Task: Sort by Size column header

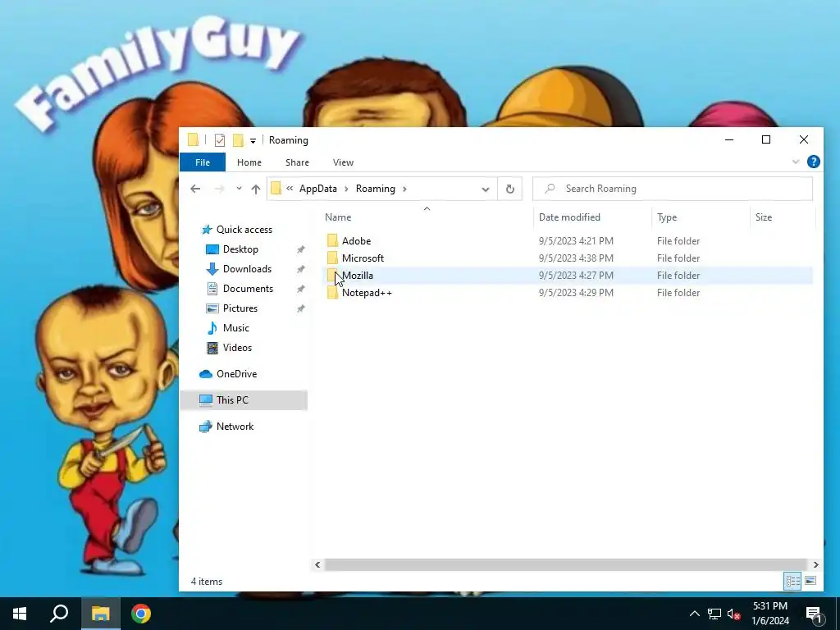Action: coord(764,217)
